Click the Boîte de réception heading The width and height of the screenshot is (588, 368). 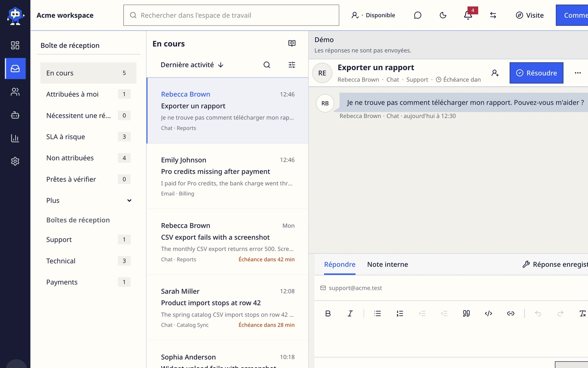pos(70,46)
